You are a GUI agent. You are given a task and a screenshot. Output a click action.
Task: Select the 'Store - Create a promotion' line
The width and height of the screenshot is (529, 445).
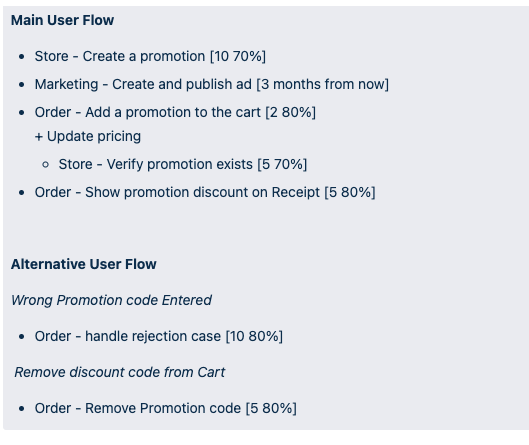click(150, 56)
